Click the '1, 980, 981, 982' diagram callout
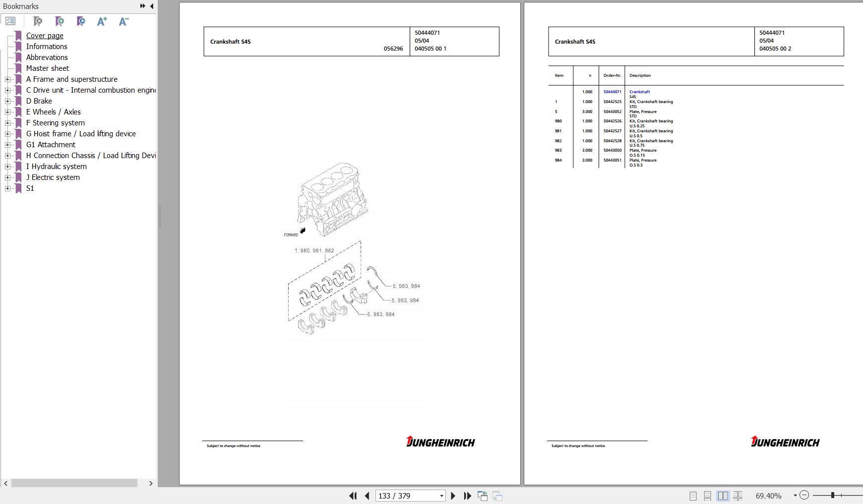This screenshot has width=863, height=504. click(x=314, y=251)
